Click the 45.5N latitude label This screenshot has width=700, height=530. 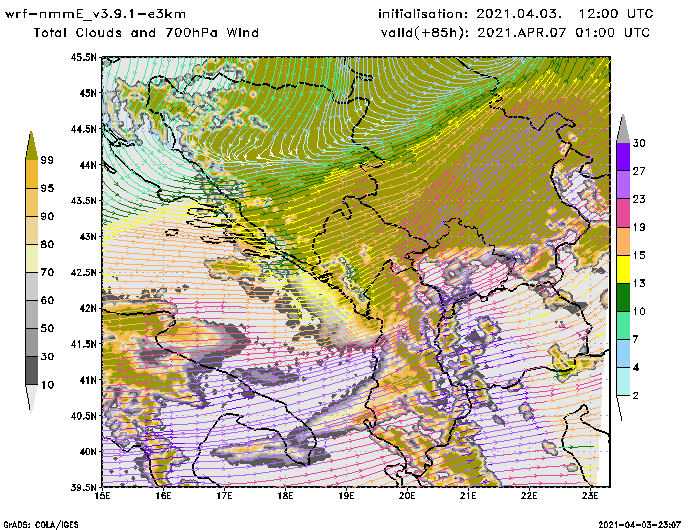[83, 57]
